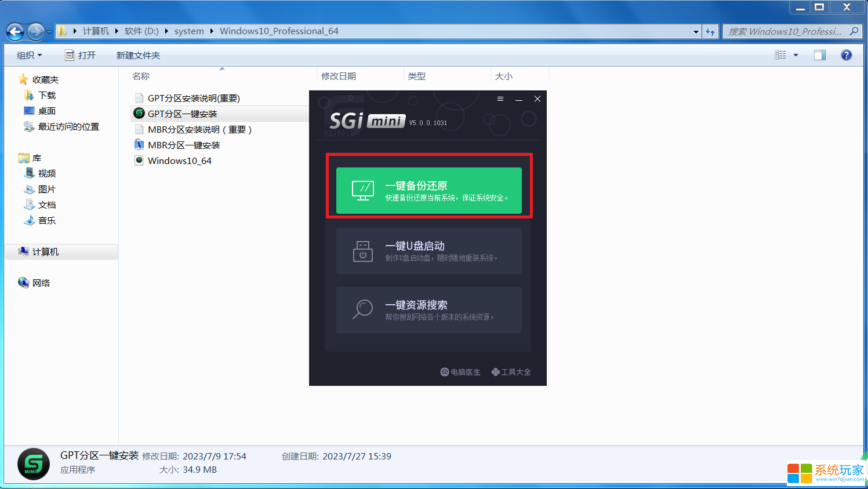
Task: Refresh the address bar with the refresh icon
Action: coord(711,32)
